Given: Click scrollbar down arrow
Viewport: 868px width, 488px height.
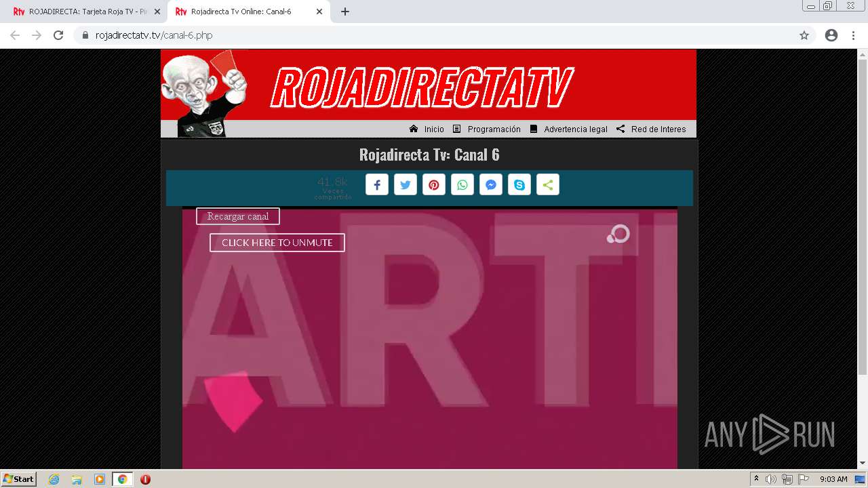Looking at the screenshot, I should click(863, 463).
